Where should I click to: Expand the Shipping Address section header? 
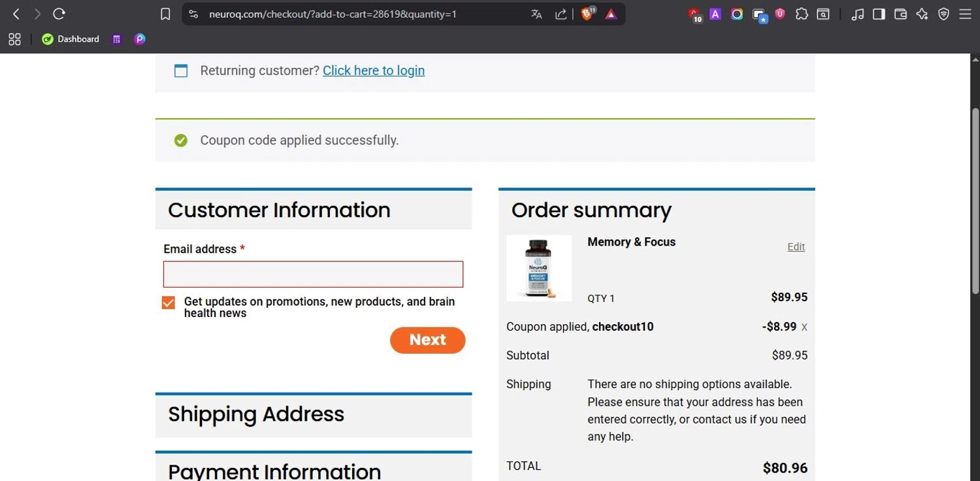314,415
